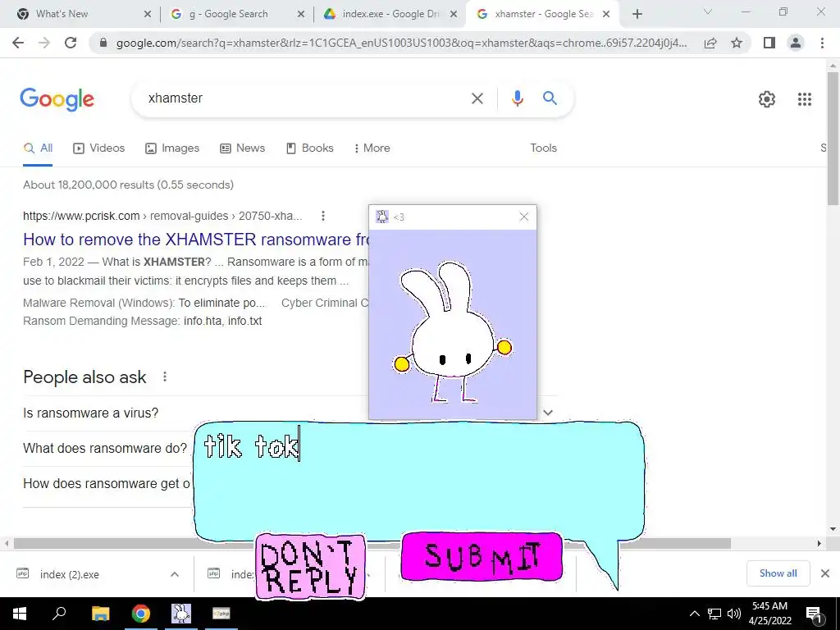Open the search Tools options
Screen dimensions: 840x630
543,148
